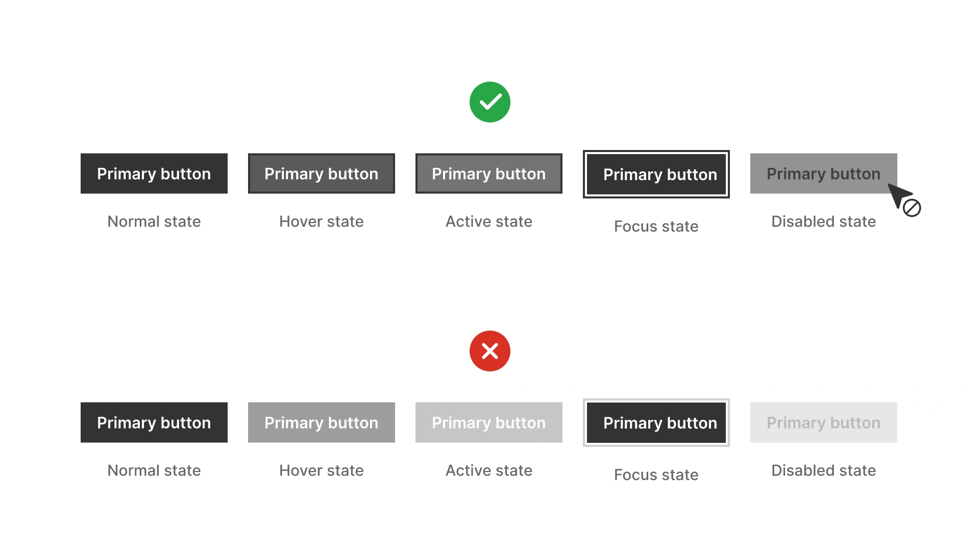Click the faded Active state button in bottom row
Image resolution: width=980 pixels, height=551 pixels.
(488, 422)
